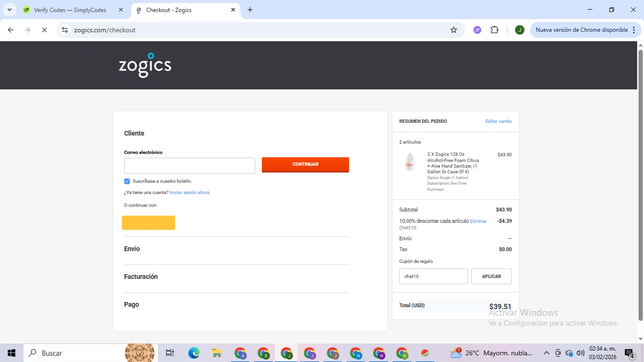Screen dimensions: 644x362
Task: Open the notification center icon
Action: click(x=630, y=353)
